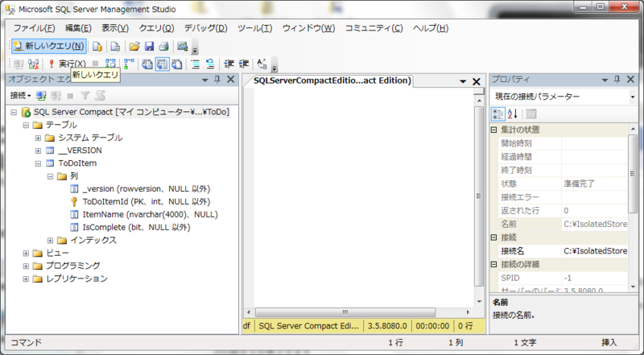Screen dimensions: 644x355
Task: Run the query with 実行(X)
Action: pos(67,64)
